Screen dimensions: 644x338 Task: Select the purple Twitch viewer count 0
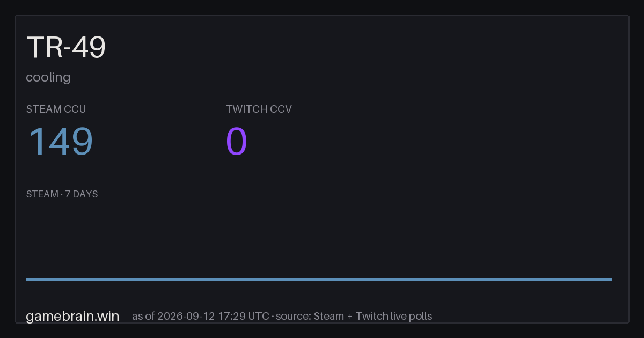pos(237,142)
